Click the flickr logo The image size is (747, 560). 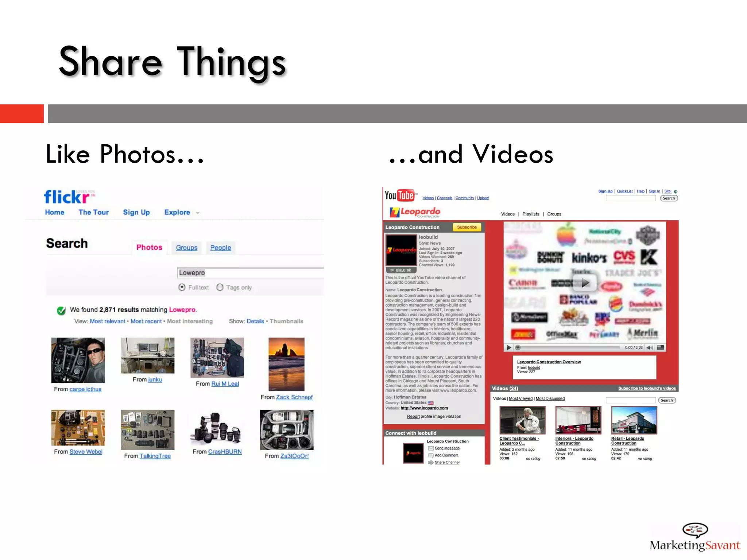point(67,197)
